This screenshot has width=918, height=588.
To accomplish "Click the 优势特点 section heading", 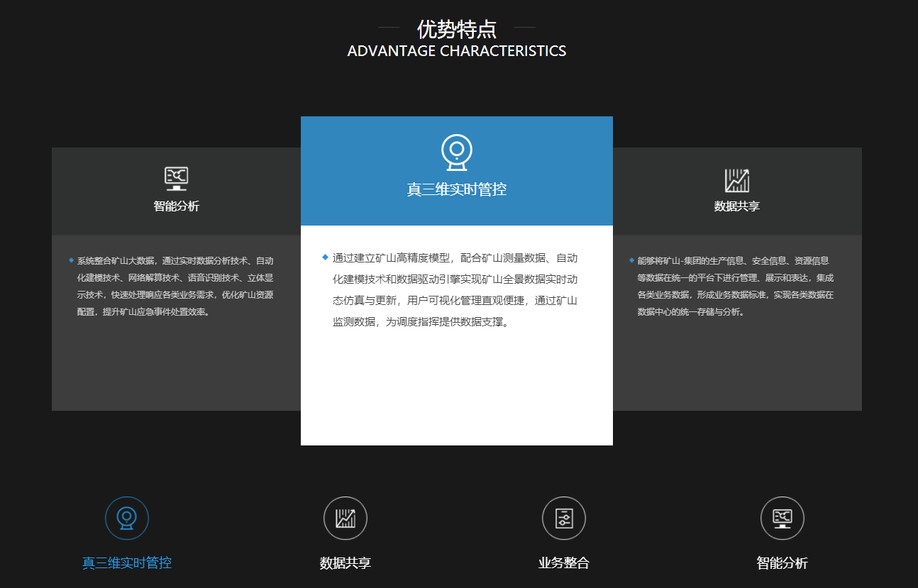I will 457,29.
